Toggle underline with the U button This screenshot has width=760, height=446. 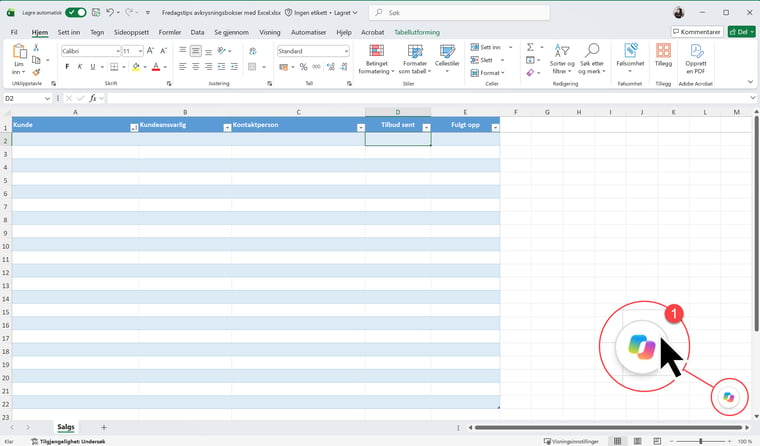(x=93, y=66)
